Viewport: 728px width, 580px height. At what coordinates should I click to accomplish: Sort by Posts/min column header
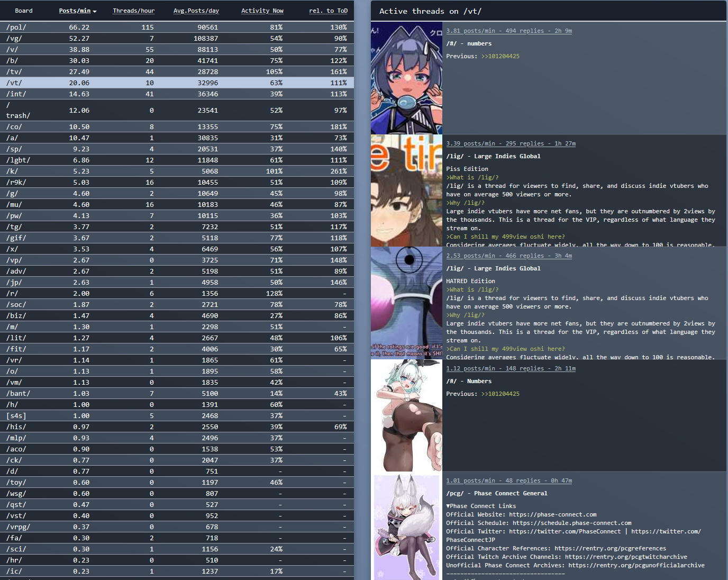[x=77, y=11]
